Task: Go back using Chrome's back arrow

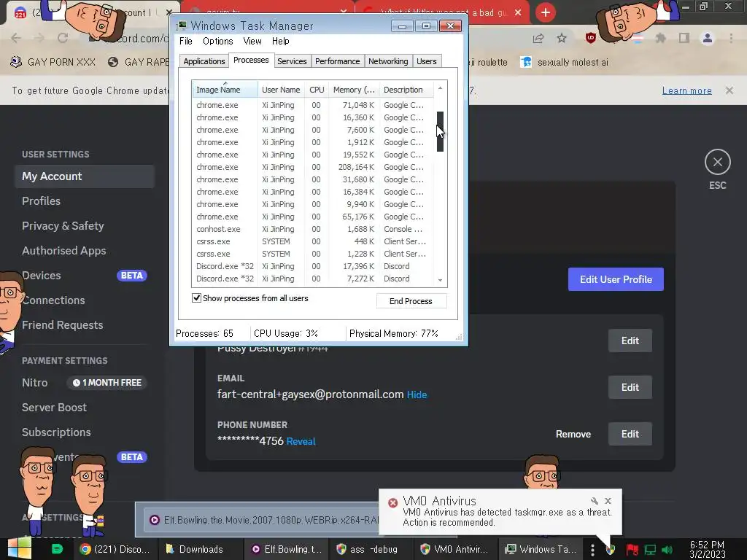Action: click(16, 38)
